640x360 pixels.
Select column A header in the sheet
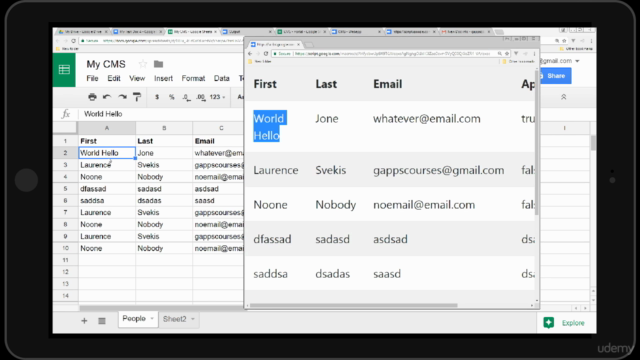coord(107,128)
